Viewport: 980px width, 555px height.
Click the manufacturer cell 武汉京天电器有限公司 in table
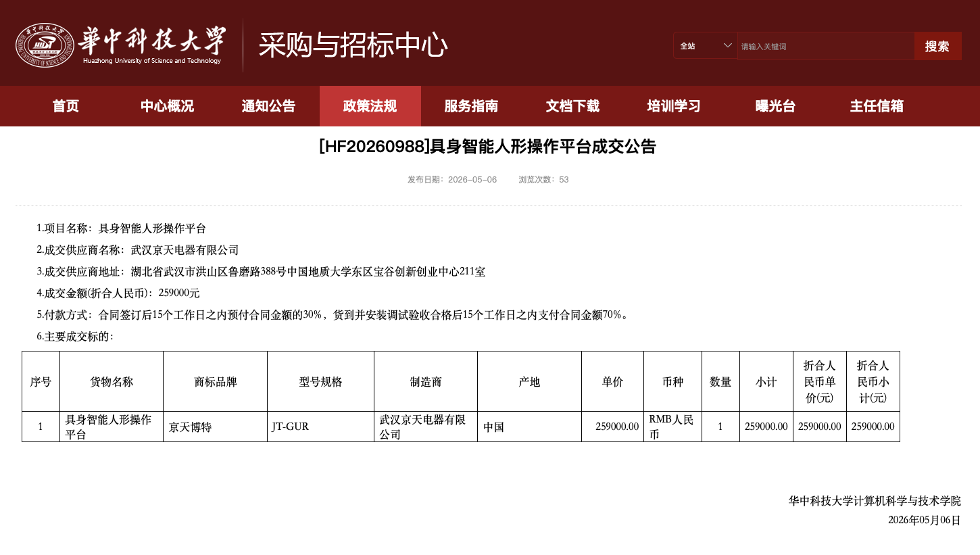(426, 427)
